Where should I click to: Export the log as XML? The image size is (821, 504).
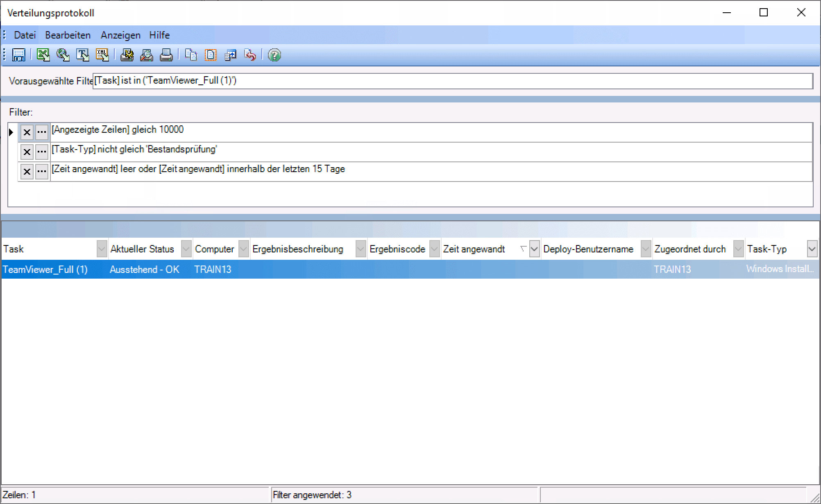tap(102, 55)
